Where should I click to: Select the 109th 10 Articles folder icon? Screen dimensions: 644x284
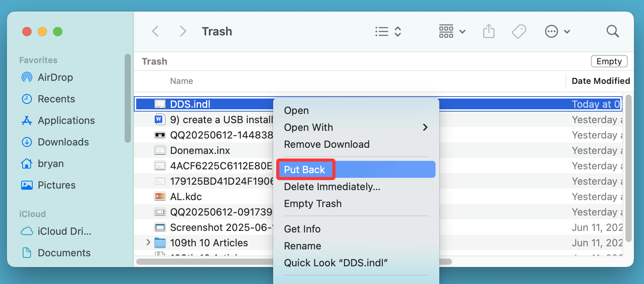click(160, 243)
